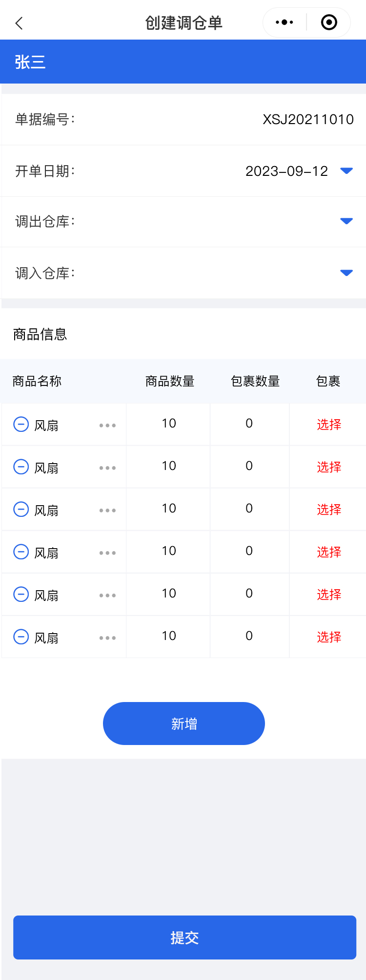The height and width of the screenshot is (980, 366).
Task: Tap the back arrow in header
Action: coord(20,23)
